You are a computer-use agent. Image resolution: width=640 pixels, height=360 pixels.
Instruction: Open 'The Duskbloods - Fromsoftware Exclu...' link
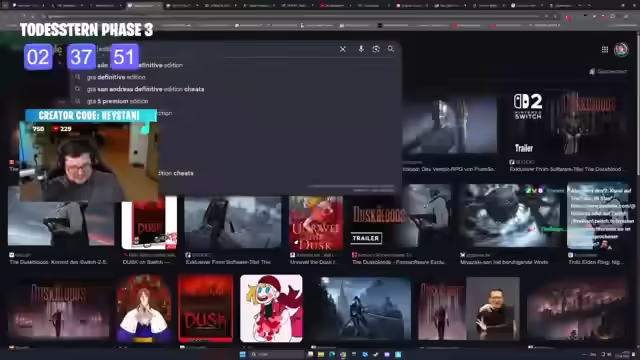pyautogui.click(x=399, y=262)
